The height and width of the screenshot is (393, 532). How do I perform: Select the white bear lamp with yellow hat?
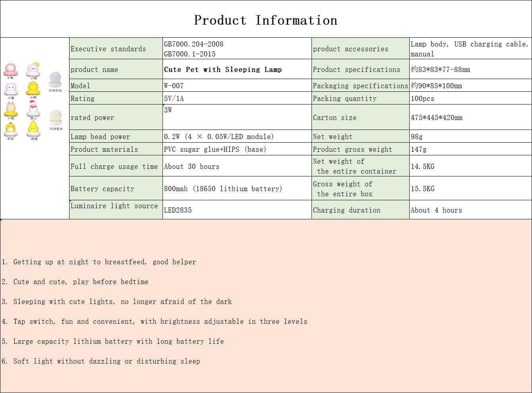click(x=33, y=70)
